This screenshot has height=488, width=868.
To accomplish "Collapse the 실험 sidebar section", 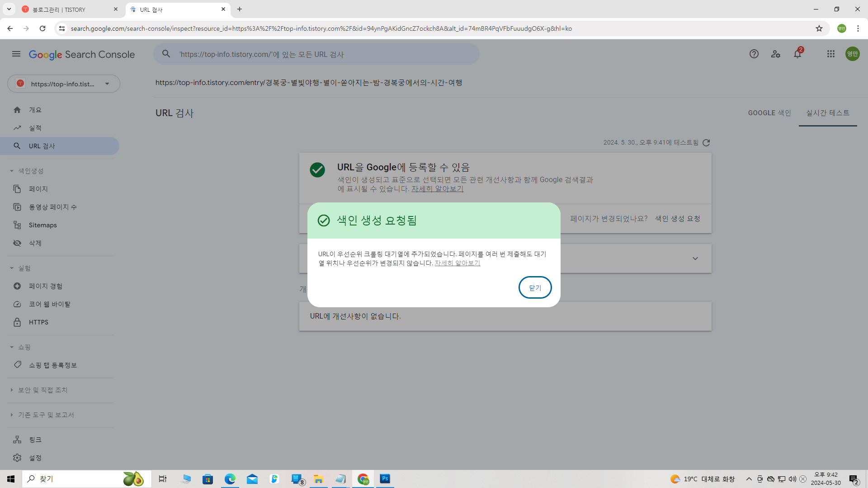I will point(12,268).
